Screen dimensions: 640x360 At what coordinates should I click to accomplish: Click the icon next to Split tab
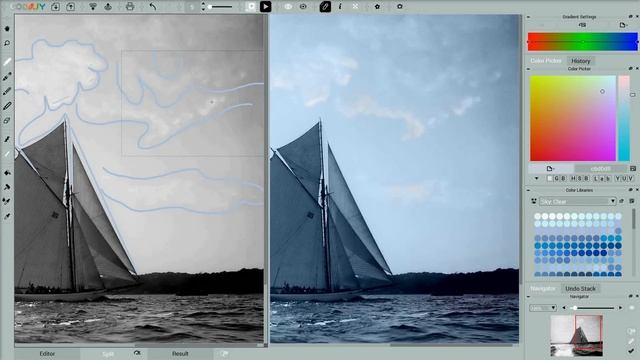click(138, 353)
